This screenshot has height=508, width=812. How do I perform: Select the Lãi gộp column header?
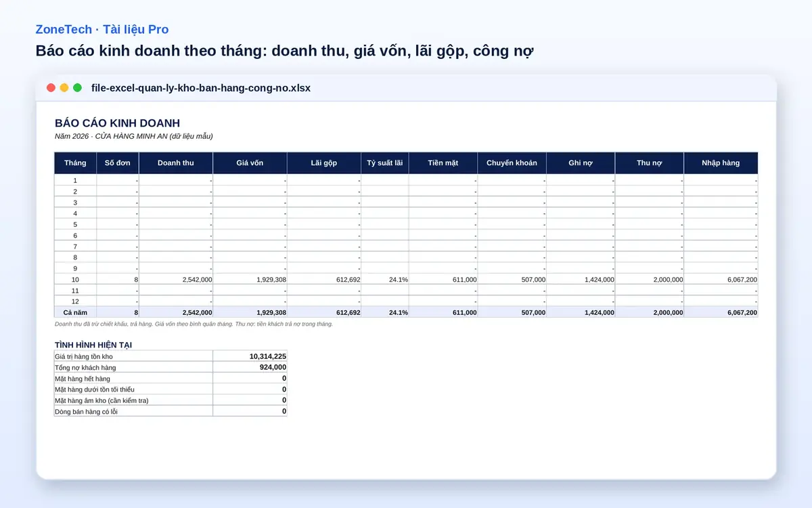tap(324, 163)
